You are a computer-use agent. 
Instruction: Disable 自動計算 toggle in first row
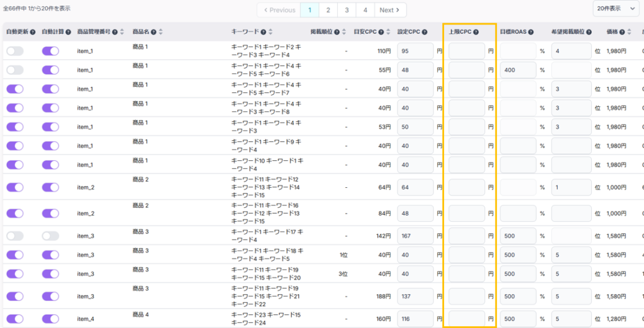point(50,52)
